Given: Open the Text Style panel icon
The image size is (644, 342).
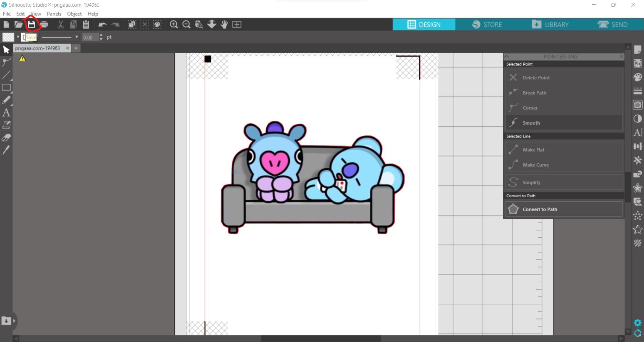Looking at the screenshot, I should click(x=638, y=132).
